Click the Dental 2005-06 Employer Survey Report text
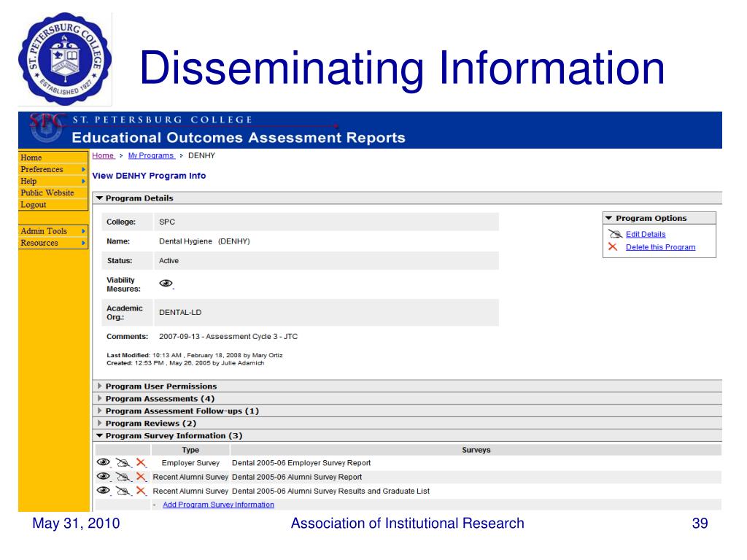Viewport: 747px width, 560px height. point(301,463)
